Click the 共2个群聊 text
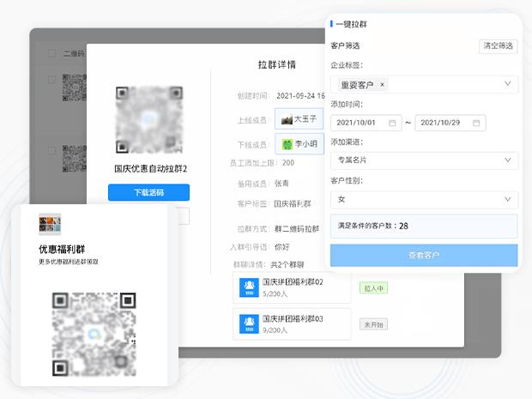Image resolution: width=532 pixels, height=399 pixels. pyautogui.click(x=287, y=264)
